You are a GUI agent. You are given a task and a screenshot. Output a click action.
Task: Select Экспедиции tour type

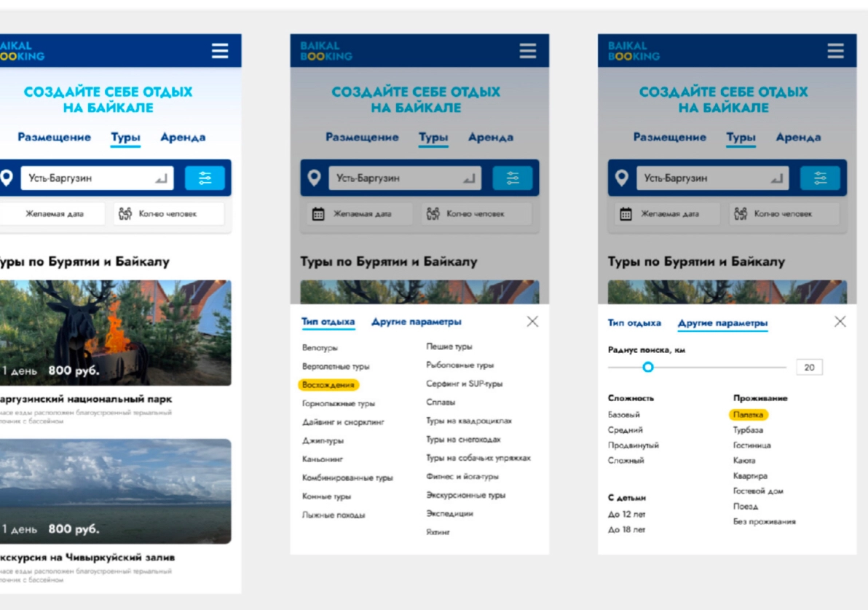(x=449, y=514)
